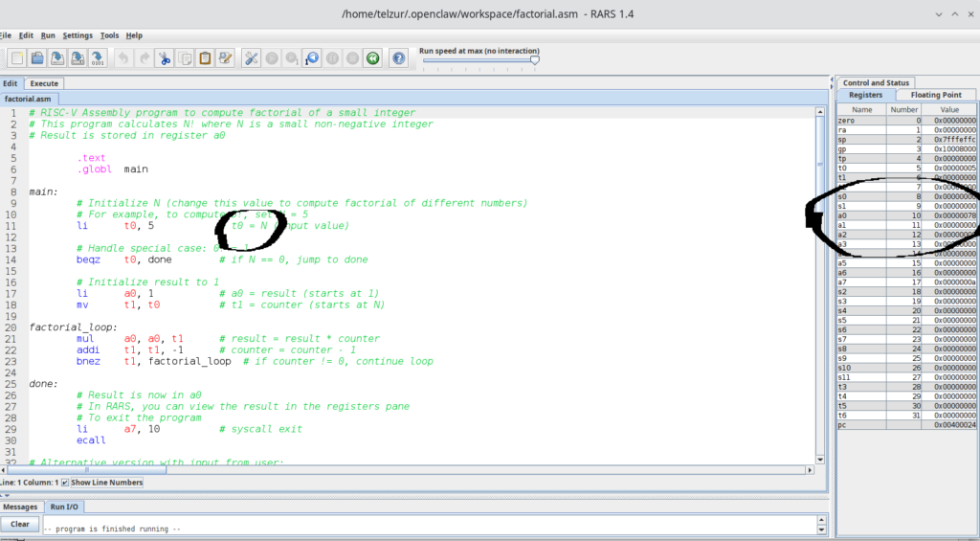Open the Floating Point registers tab
This screenshot has width=980, height=541.
pyautogui.click(x=936, y=95)
